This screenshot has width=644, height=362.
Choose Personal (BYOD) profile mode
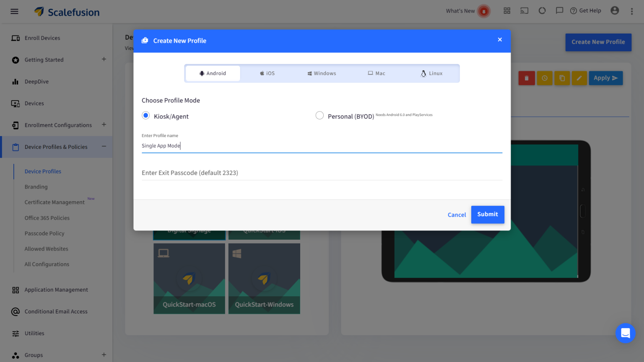click(319, 115)
